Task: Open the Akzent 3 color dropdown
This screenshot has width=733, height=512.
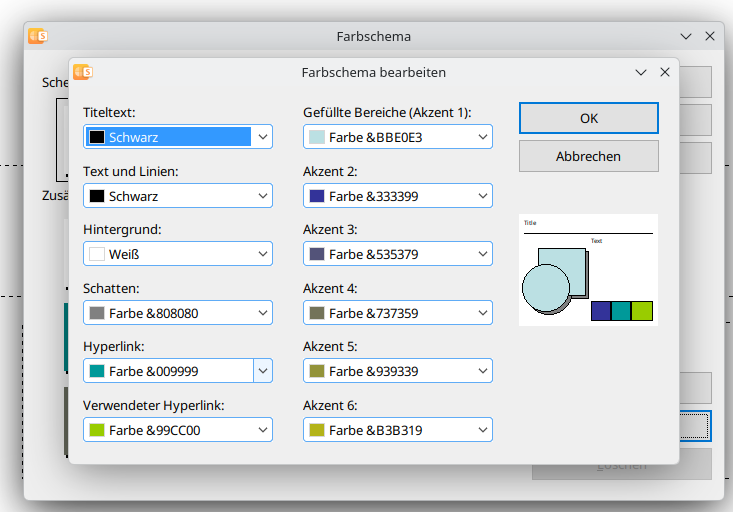Action: pyautogui.click(x=483, y=254)
